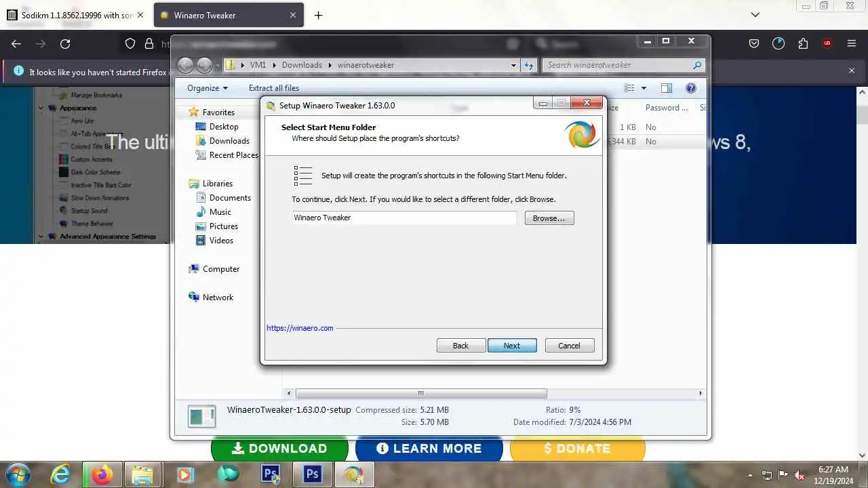Open a new Firefox tab with plus button
The height and width of the screenshot is (488, 868).
(318, 15)
